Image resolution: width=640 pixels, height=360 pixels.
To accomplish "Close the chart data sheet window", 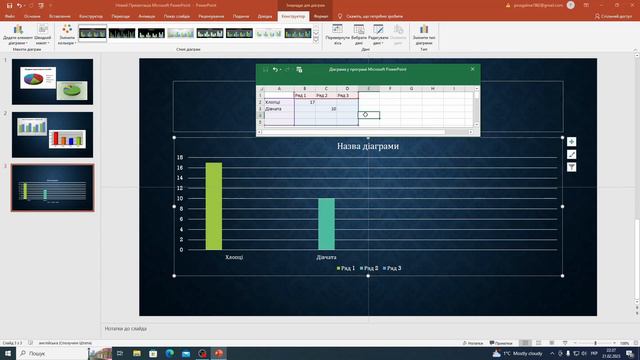I will coord(473,69).
